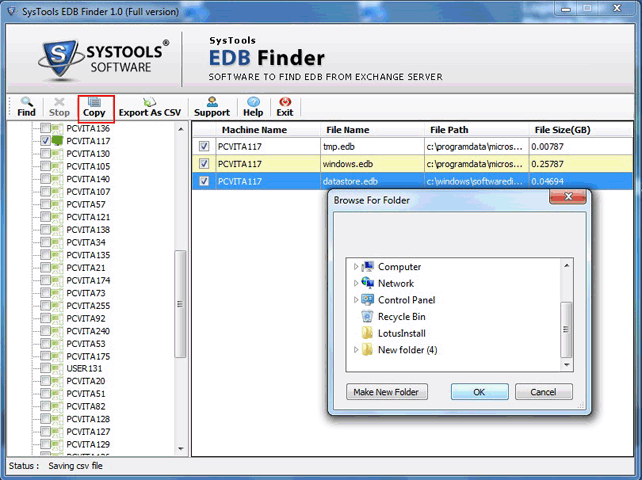The image size is (642, 480).
Task: Check the PCVITA136 checkbox
Action: tap(45, 128)
